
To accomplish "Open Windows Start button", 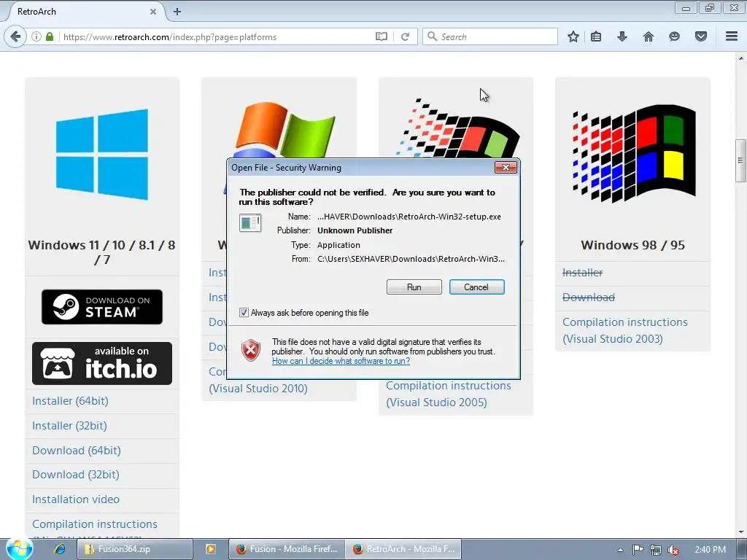I will point(19,548).
